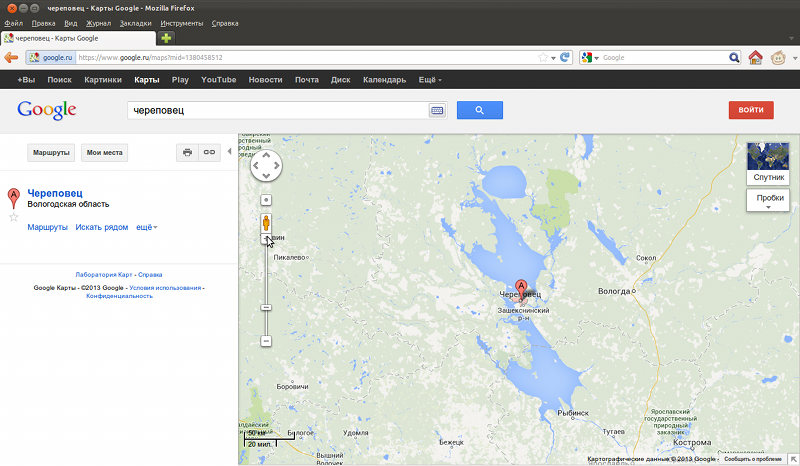
Task: Open the Закладки menu
Action: tap(135, 23)
